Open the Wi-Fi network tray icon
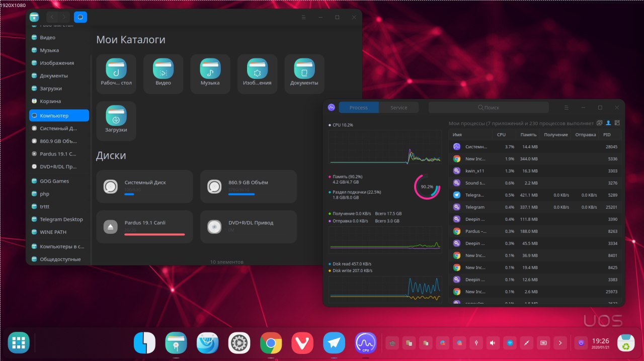 [510, 343]
